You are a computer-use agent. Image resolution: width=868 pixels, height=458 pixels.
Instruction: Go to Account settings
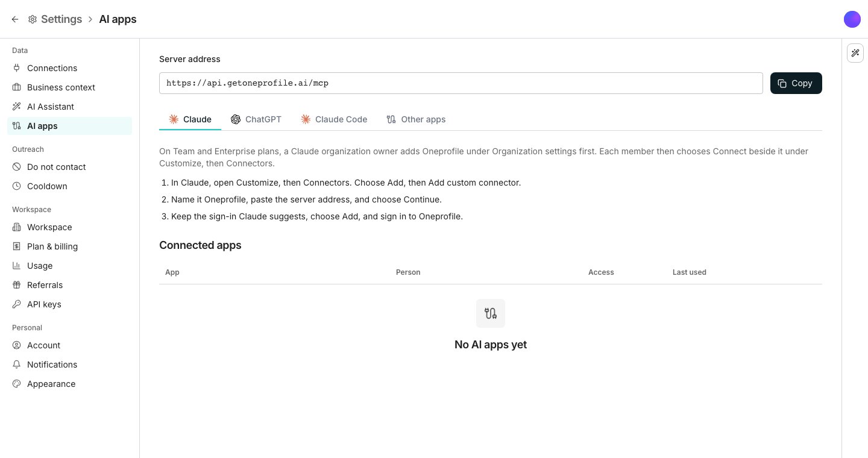click(x=69, y=345)
